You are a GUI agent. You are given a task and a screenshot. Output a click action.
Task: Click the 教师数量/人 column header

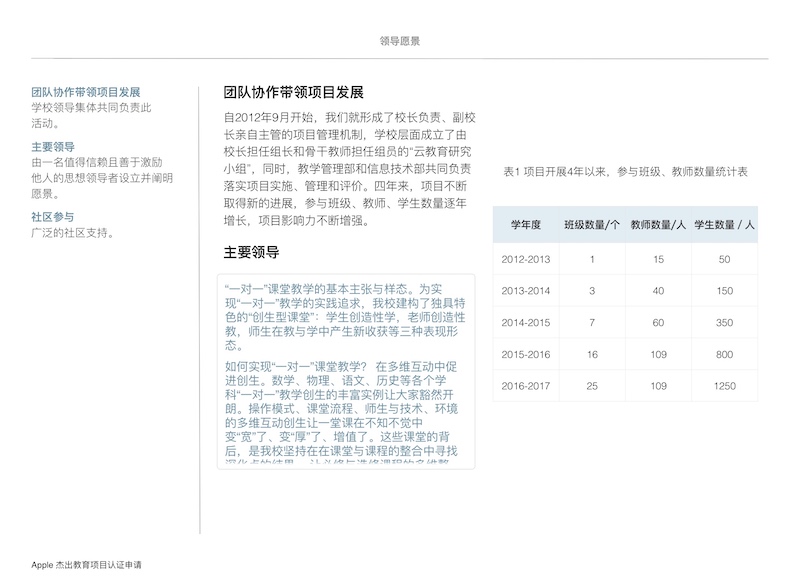(658, 225)
